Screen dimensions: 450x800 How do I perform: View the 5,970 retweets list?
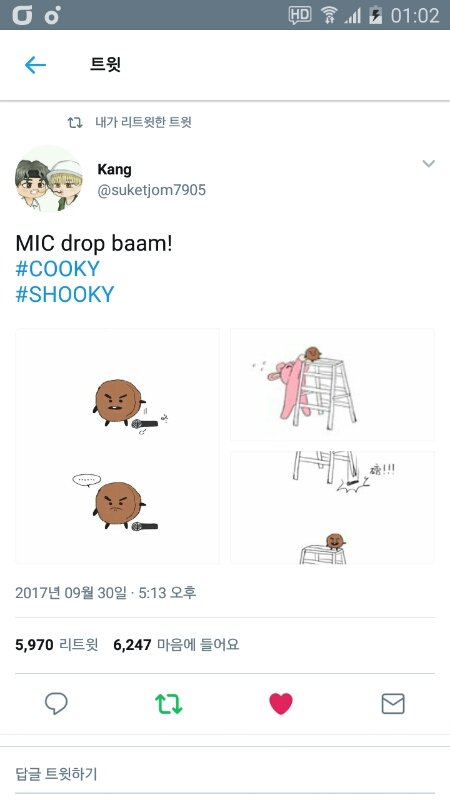(57, 645)
